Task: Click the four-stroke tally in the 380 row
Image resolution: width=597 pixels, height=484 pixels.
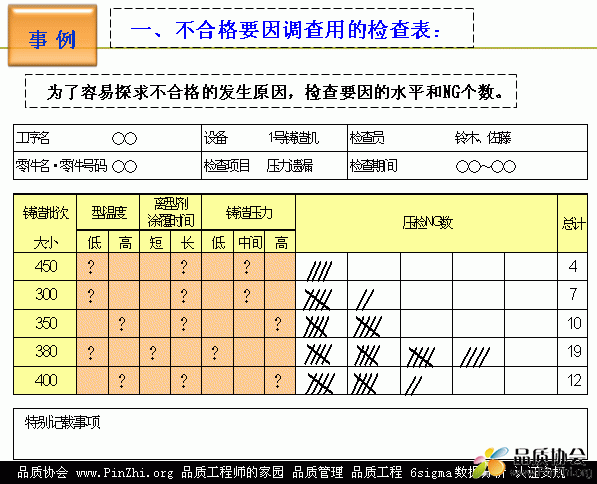Action: 475,357
